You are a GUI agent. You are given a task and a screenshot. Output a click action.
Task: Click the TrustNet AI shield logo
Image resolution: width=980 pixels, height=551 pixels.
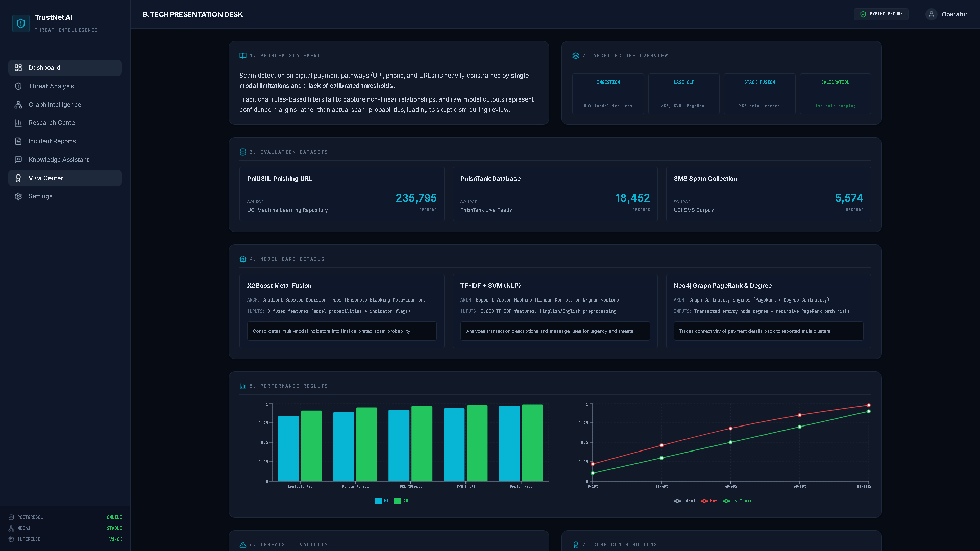[21, 23]
